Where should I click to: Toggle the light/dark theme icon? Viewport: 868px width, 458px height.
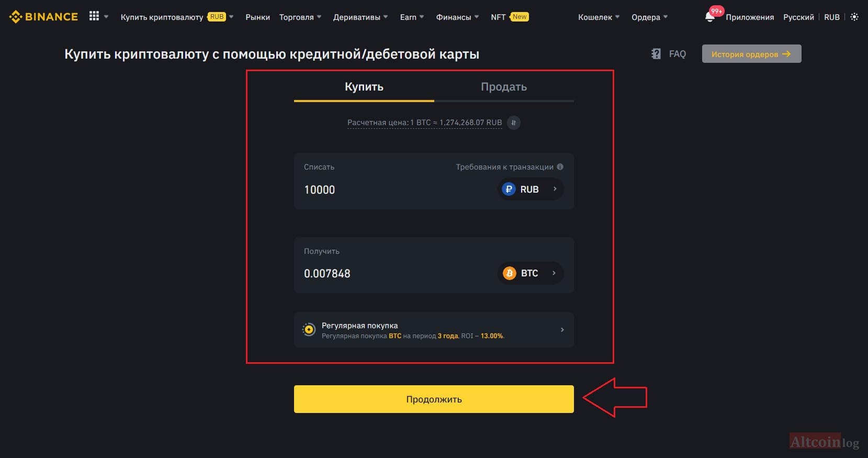pyautogui.click(x=854, y=17)
